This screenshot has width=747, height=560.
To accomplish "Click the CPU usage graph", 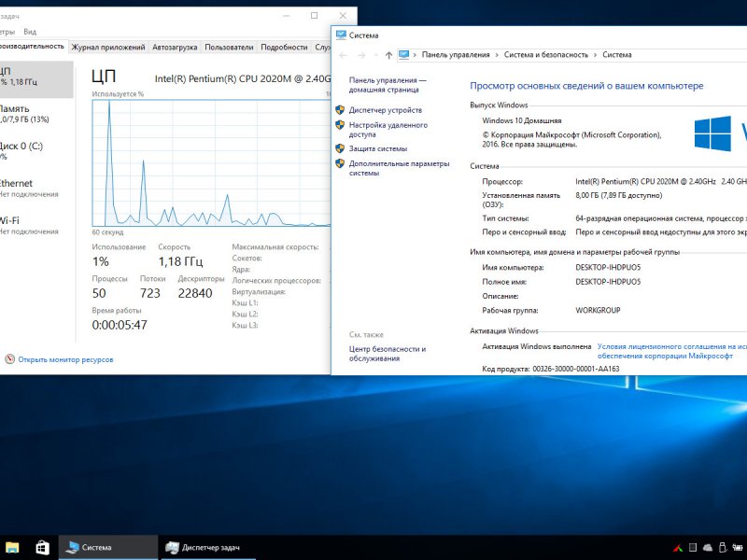I will click(x=211, y=162).
